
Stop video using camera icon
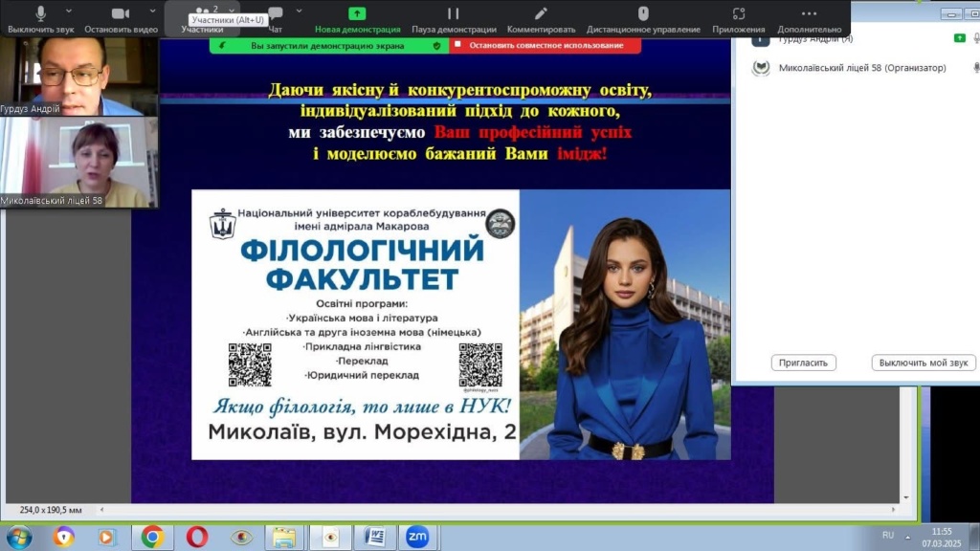pyautogui.click(x=121, y=18)
